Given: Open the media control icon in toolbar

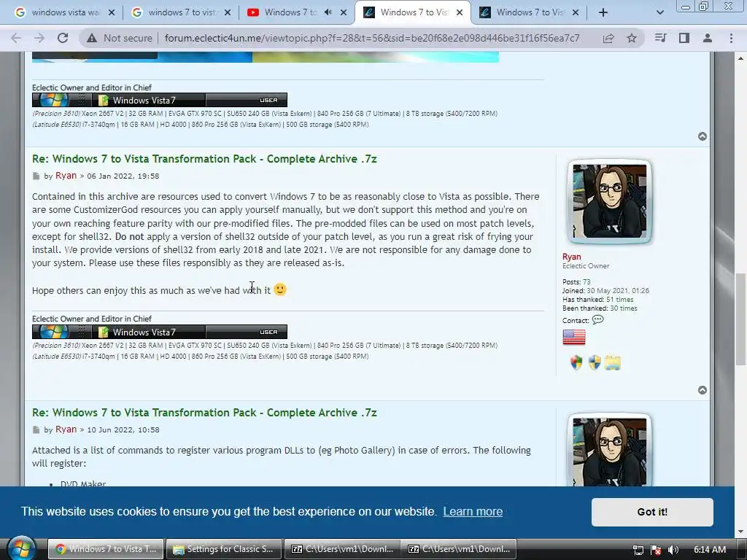Looking at the screenshot, I should [660, 38].
